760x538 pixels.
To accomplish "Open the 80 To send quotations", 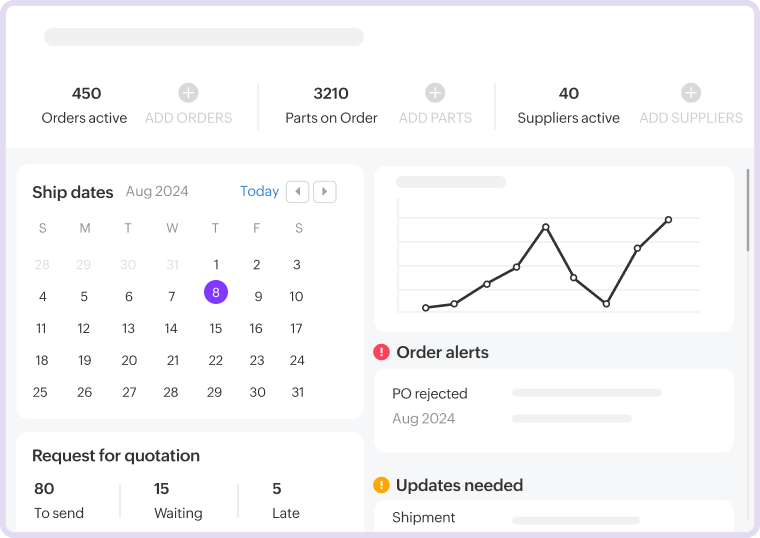I will coord(58,500).
